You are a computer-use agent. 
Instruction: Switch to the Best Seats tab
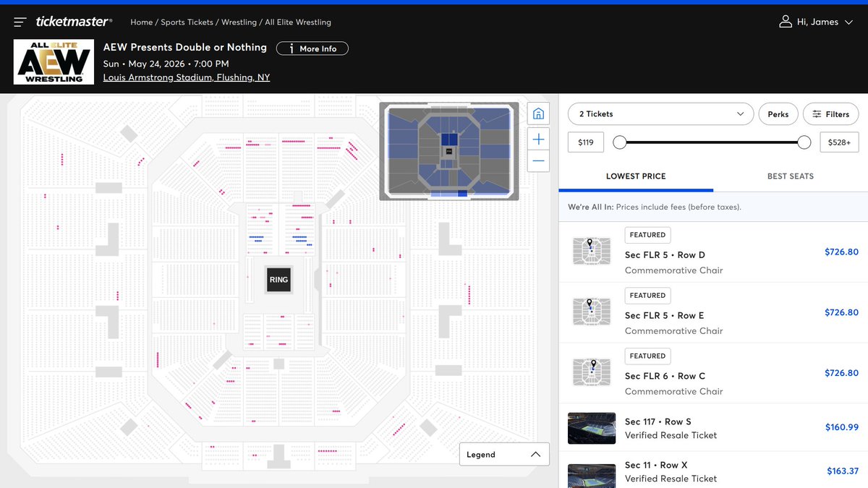791,176
